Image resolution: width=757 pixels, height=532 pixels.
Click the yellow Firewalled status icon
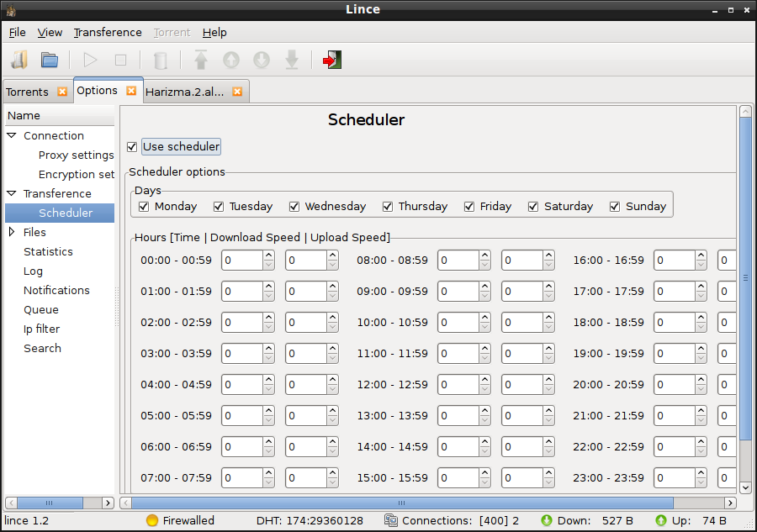pyautogui.click(x=152, y=520)
